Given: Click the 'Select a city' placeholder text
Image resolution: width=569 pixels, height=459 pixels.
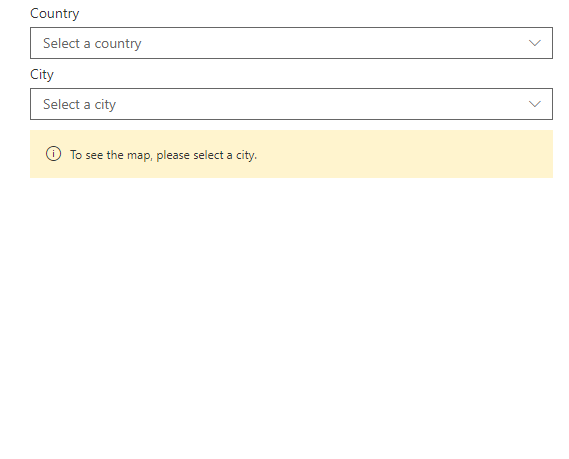Looking at the screenshot, I should 79,104.
